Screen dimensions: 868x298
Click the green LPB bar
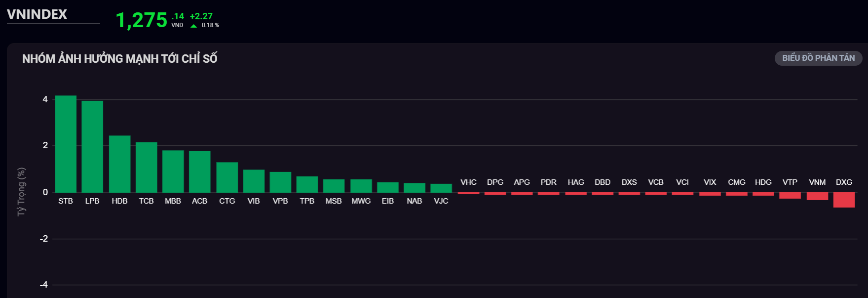pos(92,146)
